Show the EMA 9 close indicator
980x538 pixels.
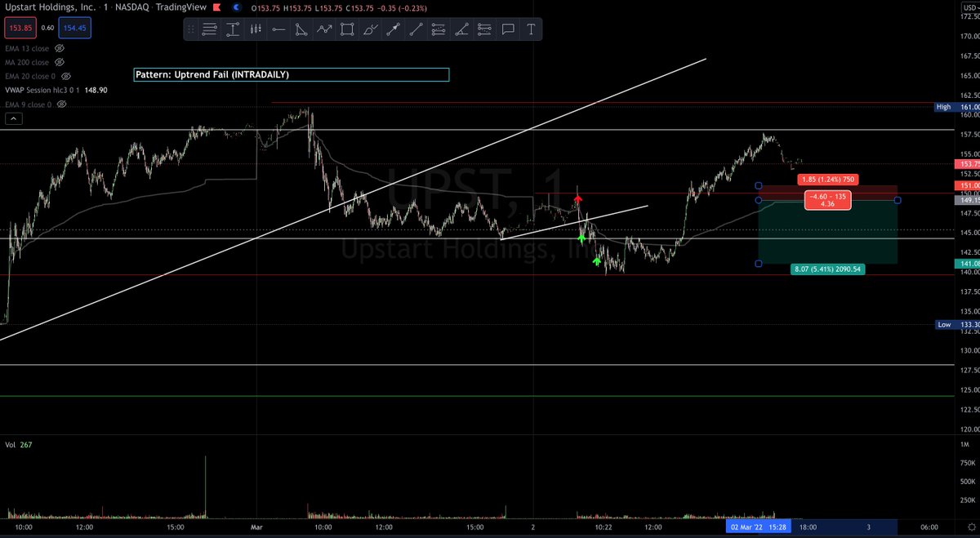coord(61,104)
